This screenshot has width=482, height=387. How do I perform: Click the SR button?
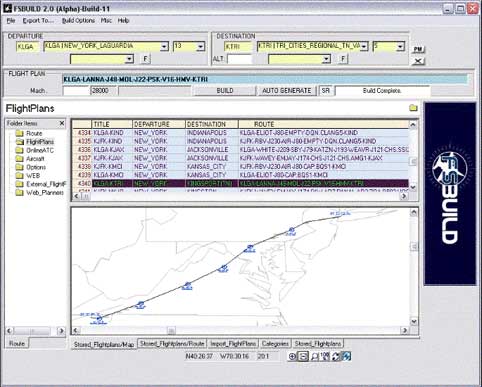[326, 91]
